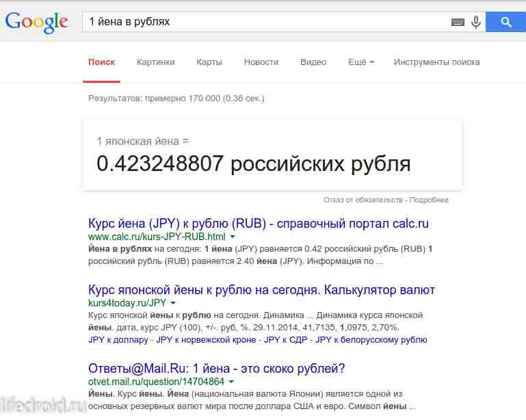
Task: Expand arrow next to otvet.mail.ru URL
Action: (x=231, y=382)
